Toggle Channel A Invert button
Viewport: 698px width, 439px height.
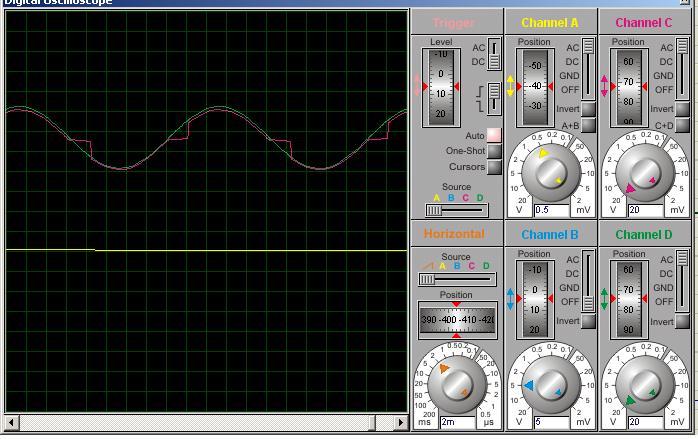point(588,109)
